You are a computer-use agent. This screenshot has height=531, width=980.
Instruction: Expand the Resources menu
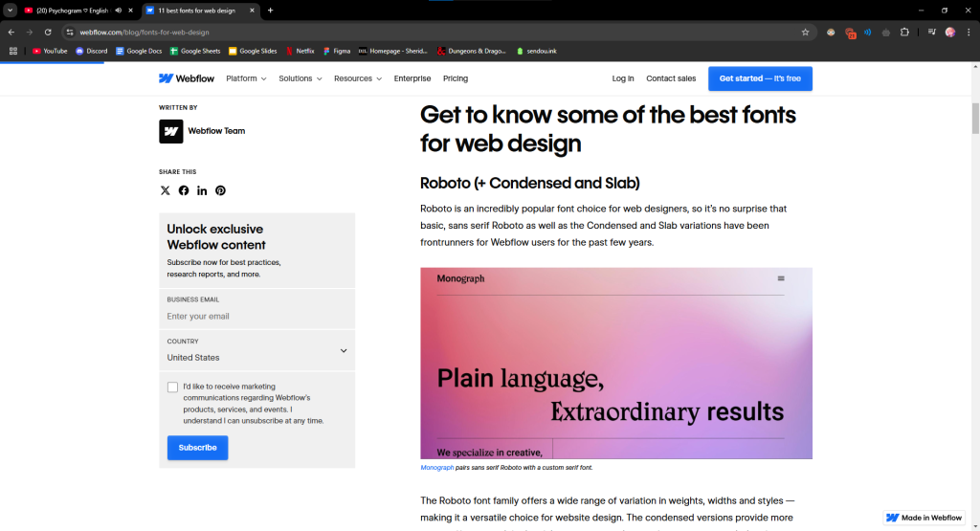coord(358,78)
